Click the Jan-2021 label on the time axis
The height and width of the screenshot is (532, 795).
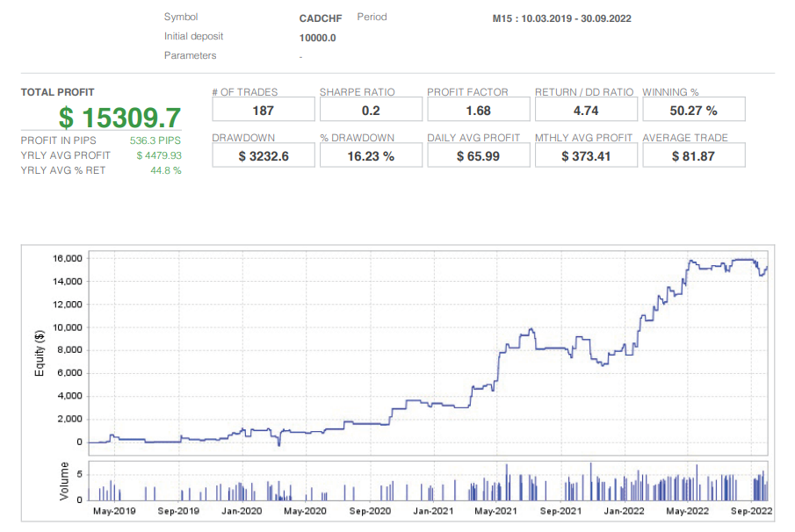[x=433, y=510]
